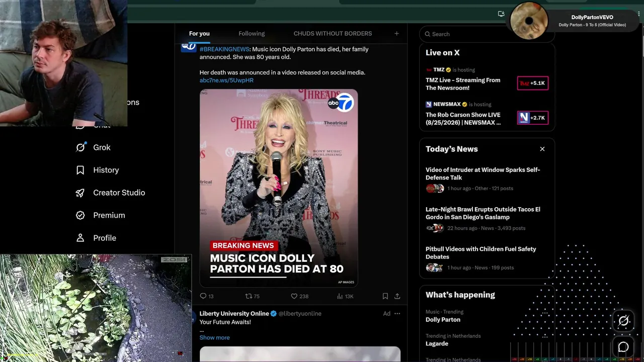Viewport: 644px width, 362px height.
Task: Go to Premium in the left navigation
Action: pyautogui.click(x=100, y=215)
